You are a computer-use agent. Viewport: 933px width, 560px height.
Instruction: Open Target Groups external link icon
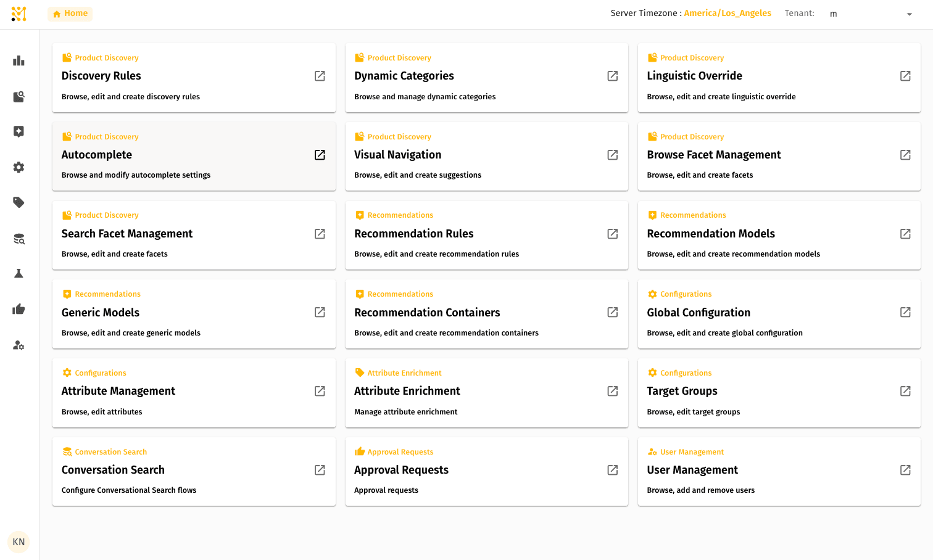(905, 391)
